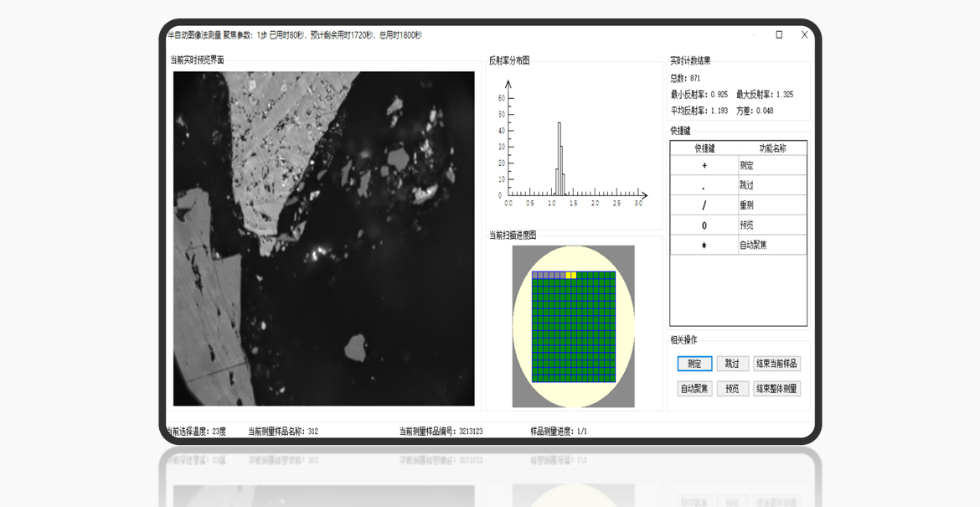Click the 当前测量样品编号: 3213123 status entry
The image size is (980, 507).
[441, 432]
